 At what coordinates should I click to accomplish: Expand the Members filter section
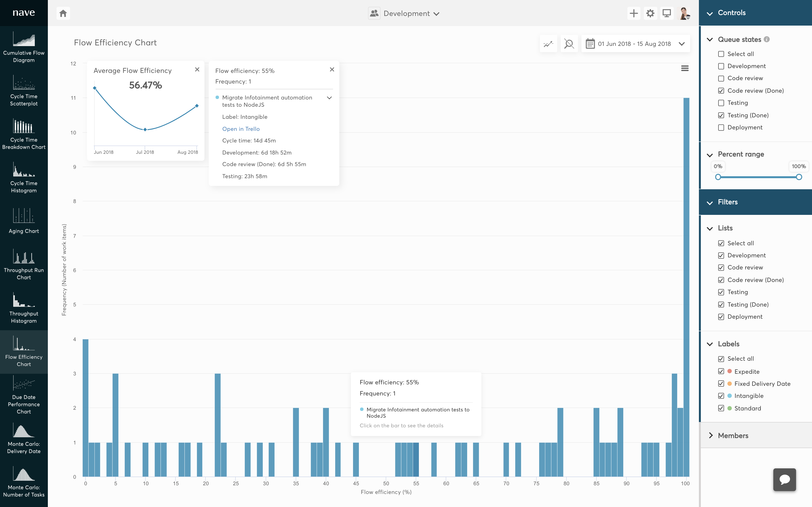[733, 435]
